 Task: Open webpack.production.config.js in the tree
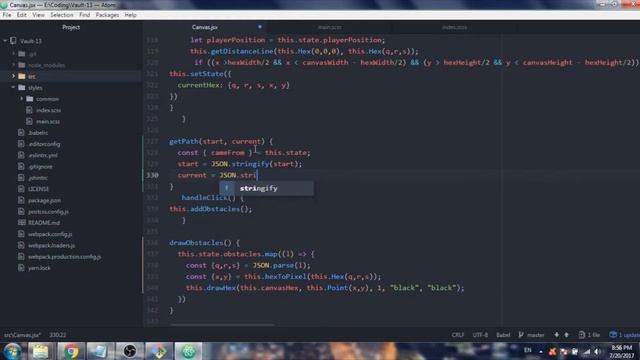[64, 257]
